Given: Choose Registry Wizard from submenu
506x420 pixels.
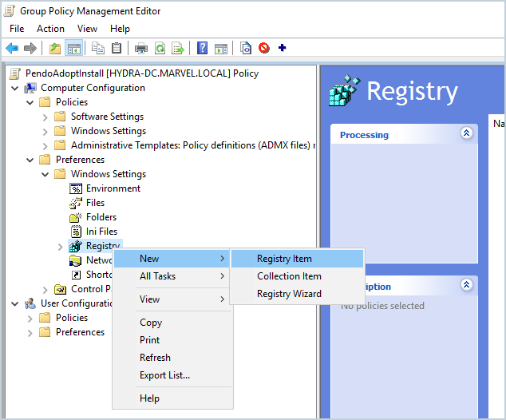Looking at the screenshot, I should (298, 294).
